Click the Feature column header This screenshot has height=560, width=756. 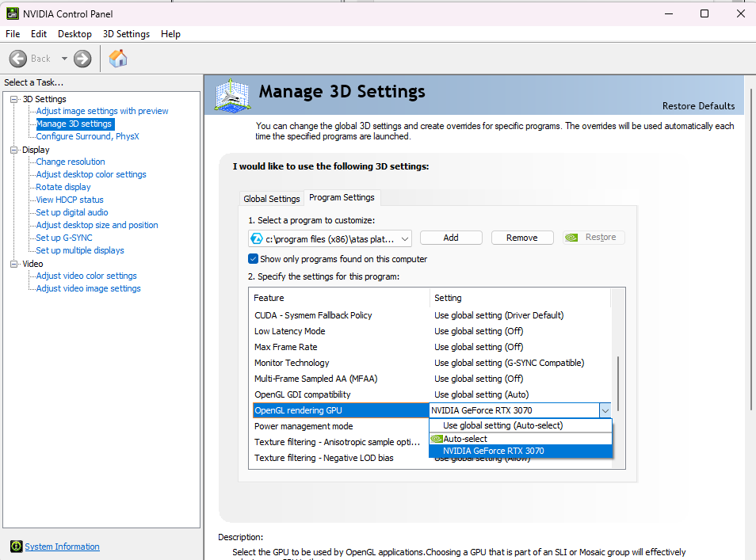click(x=339, y=298)
